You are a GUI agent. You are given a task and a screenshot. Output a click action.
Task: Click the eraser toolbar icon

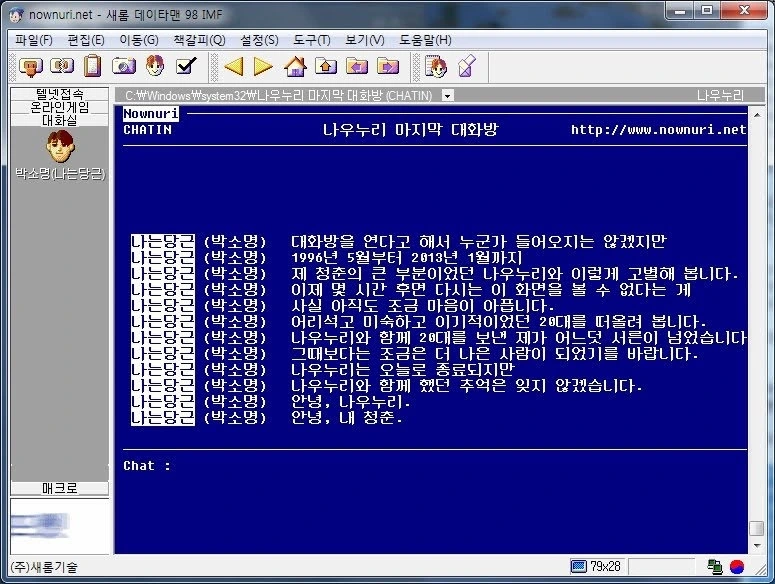point(467,66)
